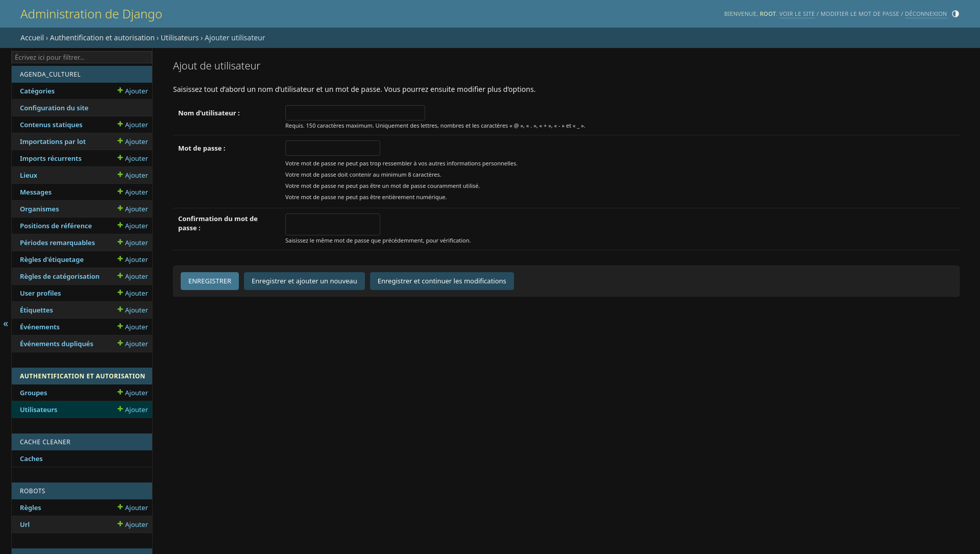Click the CACHE CLEANER section header

click(45, 442)
